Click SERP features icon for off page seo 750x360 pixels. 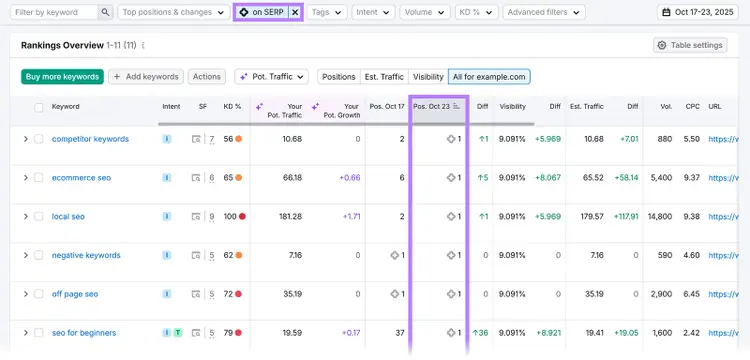click(196, 294)
